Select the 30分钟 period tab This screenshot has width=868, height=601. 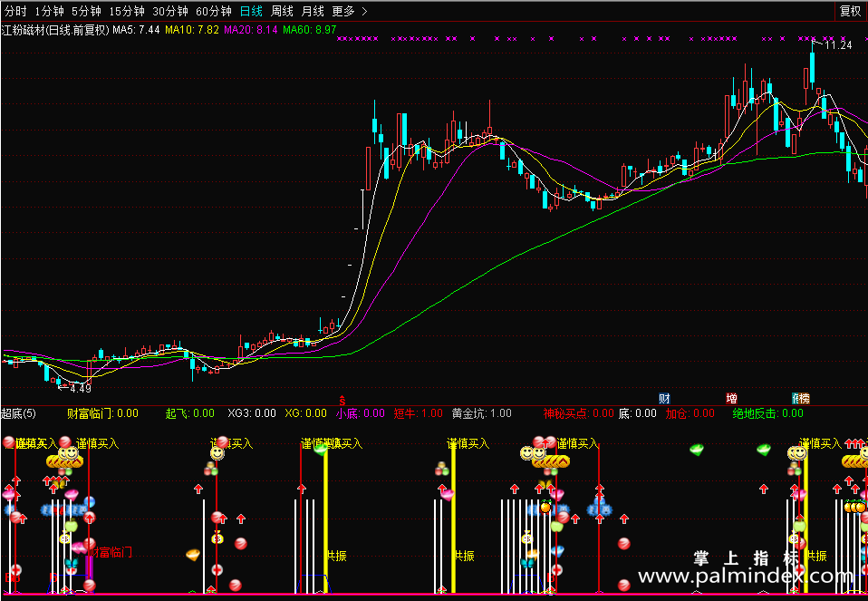[x=170, y=11]
